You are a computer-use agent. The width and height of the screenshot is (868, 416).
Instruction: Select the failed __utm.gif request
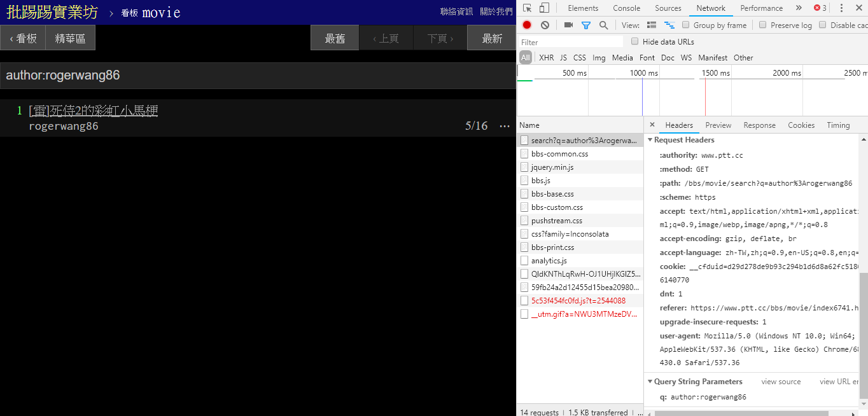(x=580, y=314)
